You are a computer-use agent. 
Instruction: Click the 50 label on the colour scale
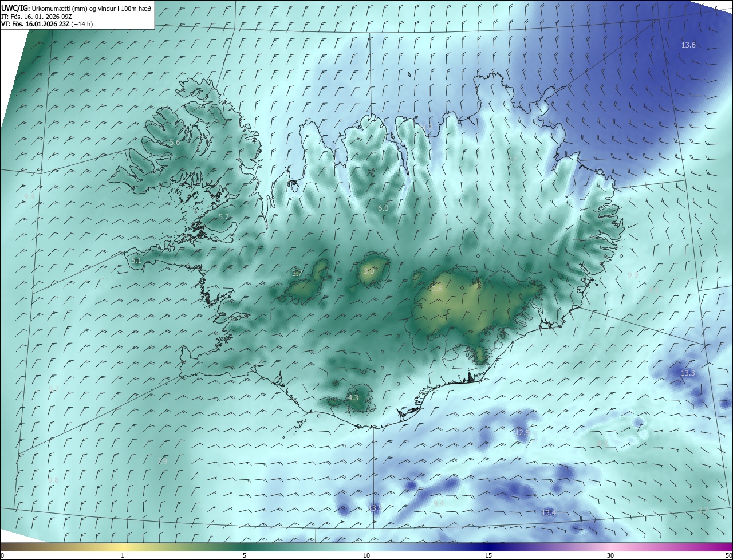728,556
